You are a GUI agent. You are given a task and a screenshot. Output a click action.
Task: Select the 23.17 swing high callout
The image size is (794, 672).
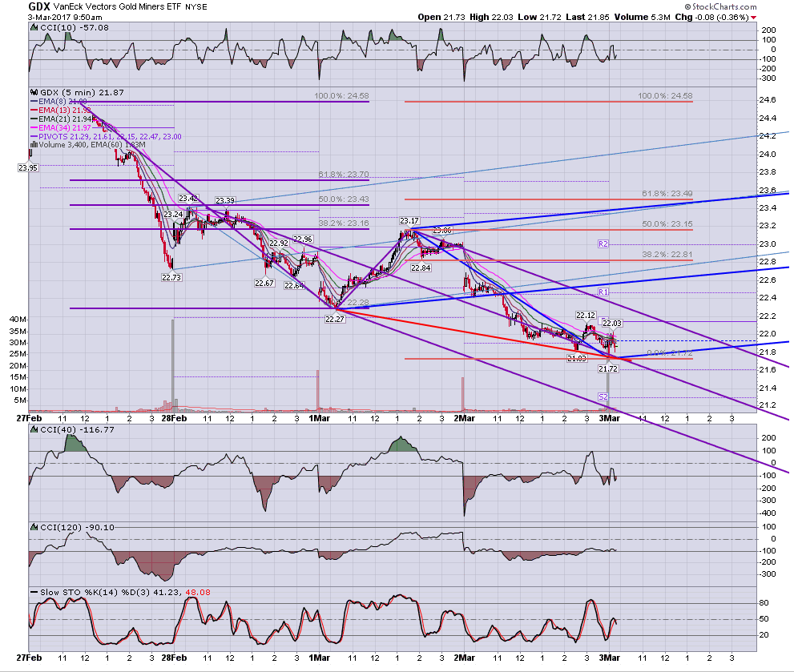(x=409, y=221)
